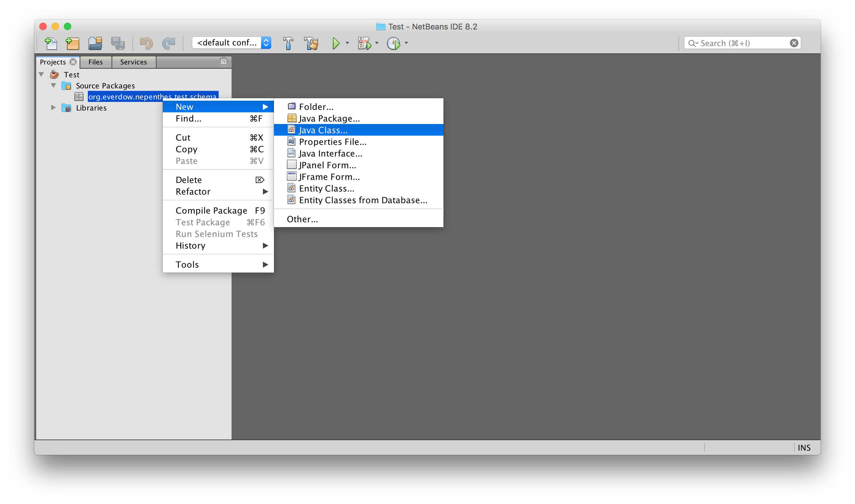Collapse the Test project node
Image resolution: width=855 pixels, height=504 pixels.
point(41,74)
